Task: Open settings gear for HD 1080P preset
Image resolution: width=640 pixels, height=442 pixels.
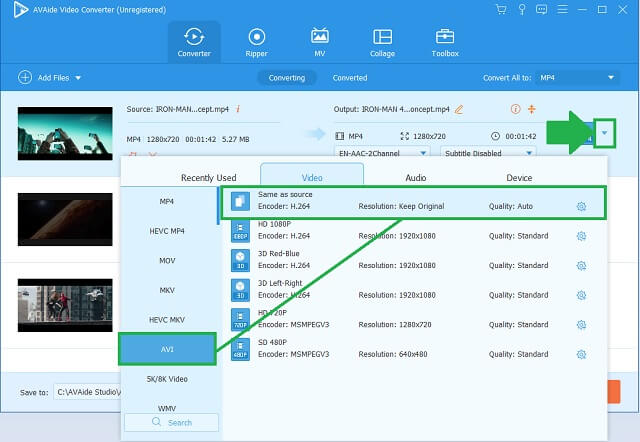Action: [x=581, y=236]
